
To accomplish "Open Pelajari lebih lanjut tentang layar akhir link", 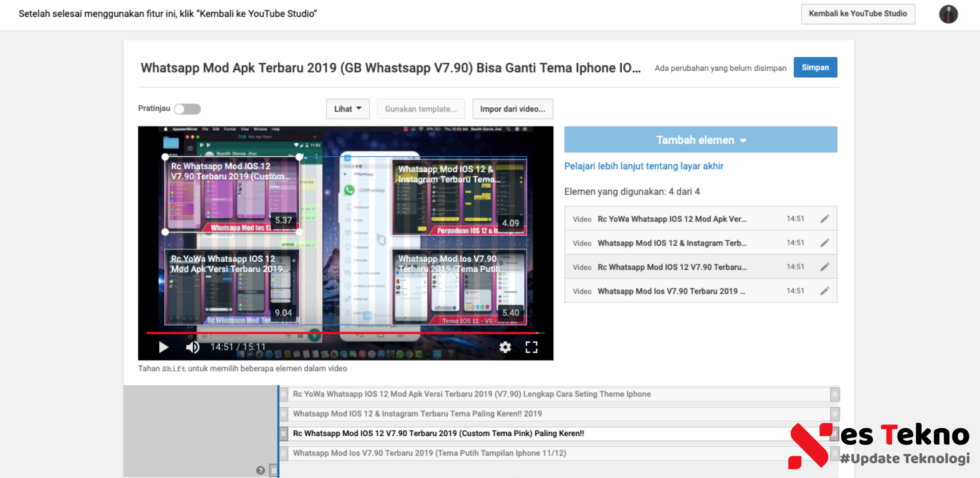I will tap(643, 166).
